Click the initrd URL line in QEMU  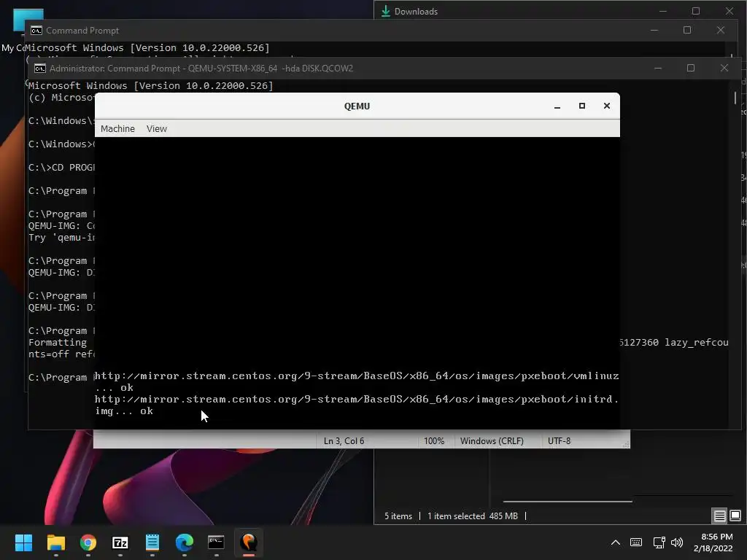coord(356,400)
